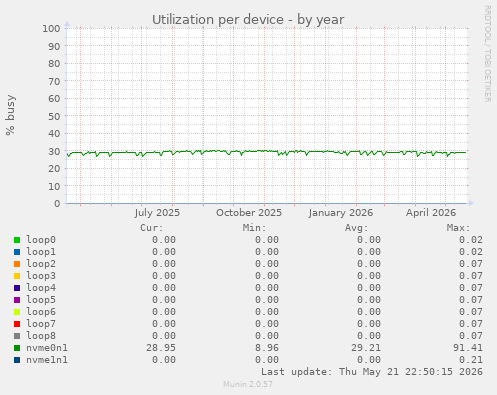This screenshot has width=497, height=395.
Task: Click the % busy axis title
Action: (10, 115)
